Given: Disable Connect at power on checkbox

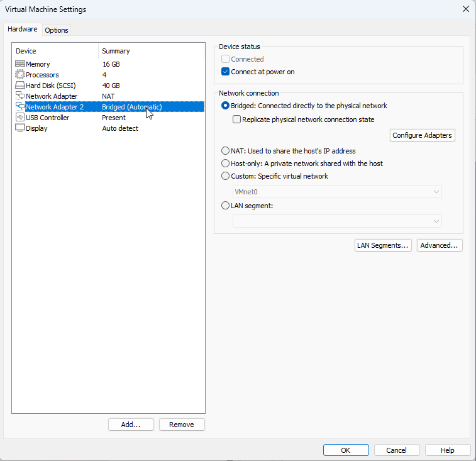Looking at the screenshot, I should tap(226, 72).
